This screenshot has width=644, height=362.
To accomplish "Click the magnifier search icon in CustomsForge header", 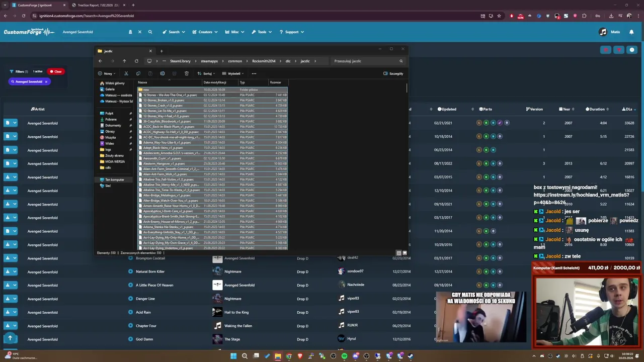I will [x=150, y=32].
